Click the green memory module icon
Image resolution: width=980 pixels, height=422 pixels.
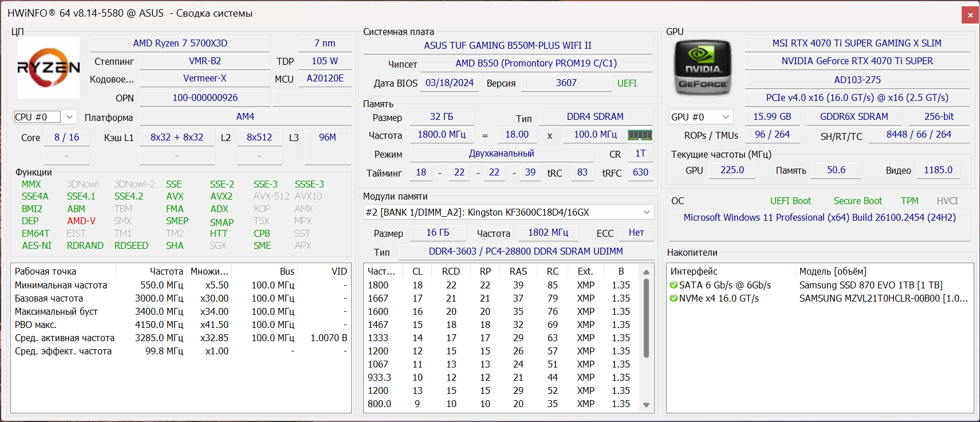[640, 135]
